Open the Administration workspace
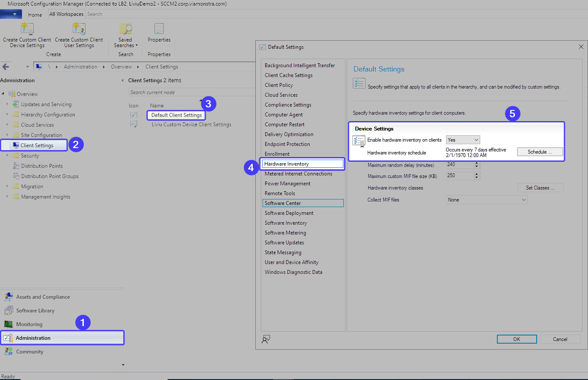The width and height of the screenshot is (588, 380). [x=62, y=338]
